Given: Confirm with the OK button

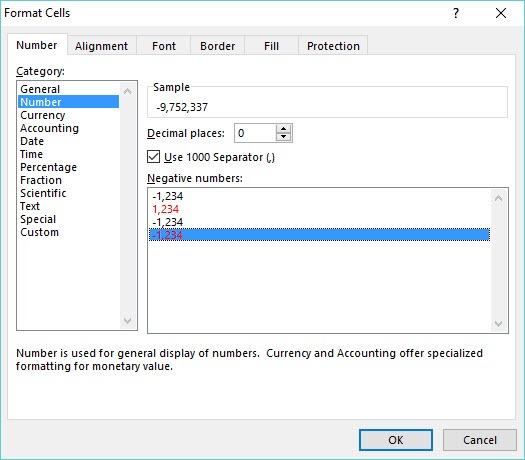Looking at the screenshot, I should (x=396, y=440).
